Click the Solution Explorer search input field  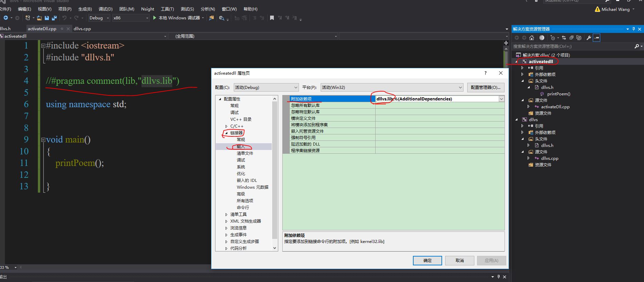[572, 46]
